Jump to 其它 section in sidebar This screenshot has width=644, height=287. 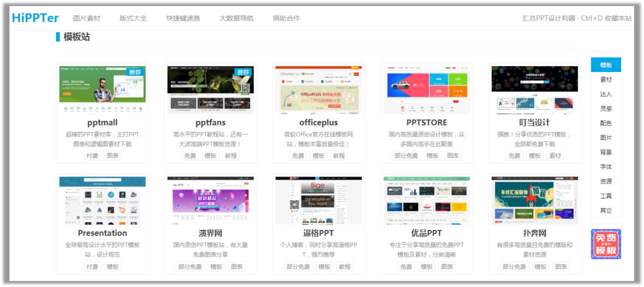(606, 211)
